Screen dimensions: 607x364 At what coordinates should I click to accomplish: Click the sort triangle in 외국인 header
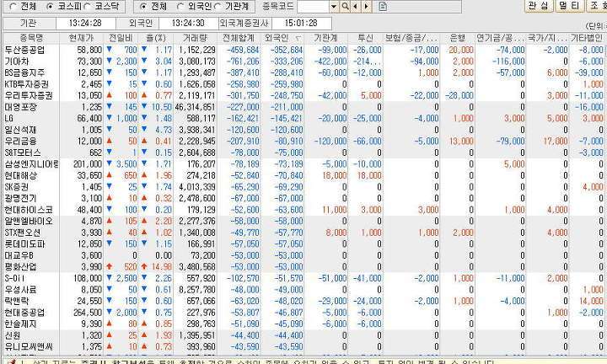pos(298,39)
